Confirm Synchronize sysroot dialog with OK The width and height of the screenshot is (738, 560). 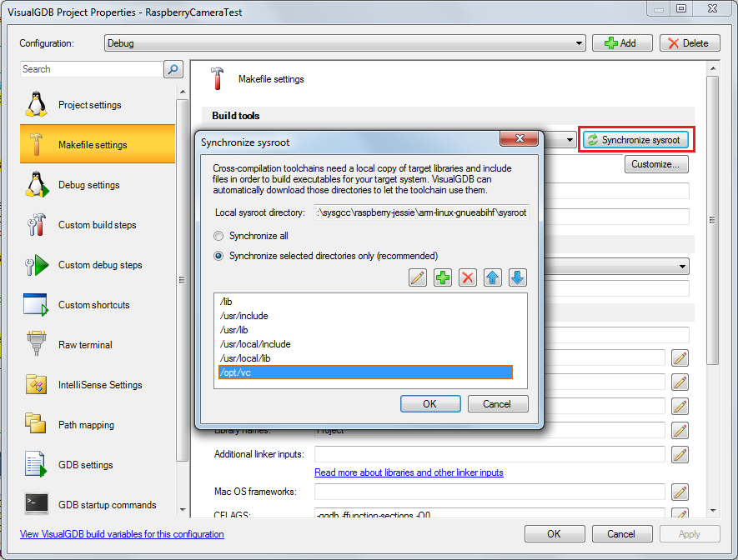coord(430,404)
